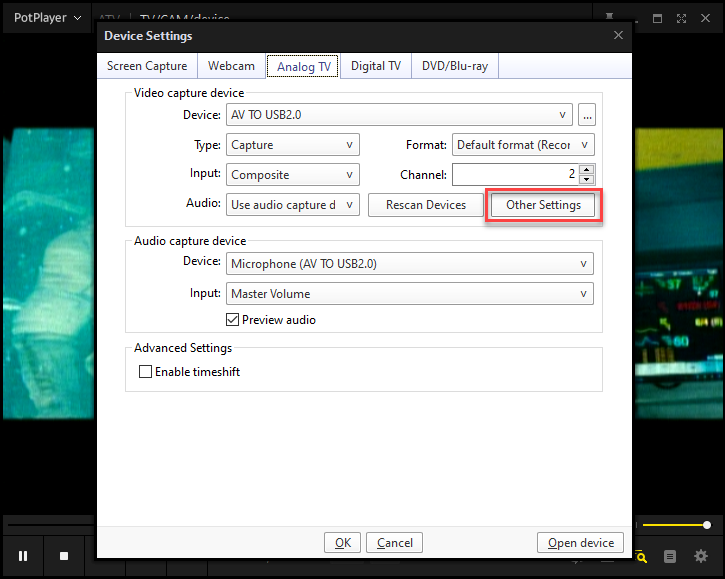Open the Master Volume input dropdown
This screenshot has height=579, width=725.
coord(410,294)
